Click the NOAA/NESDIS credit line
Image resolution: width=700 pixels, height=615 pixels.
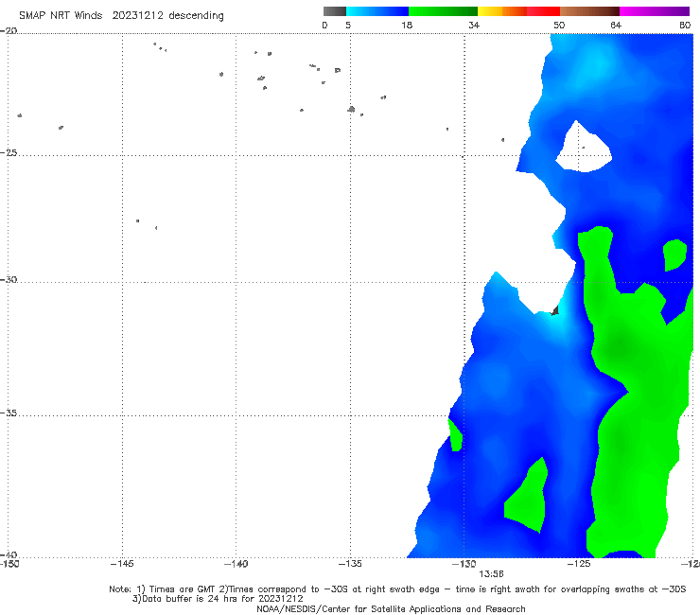[x=391, y=608]
